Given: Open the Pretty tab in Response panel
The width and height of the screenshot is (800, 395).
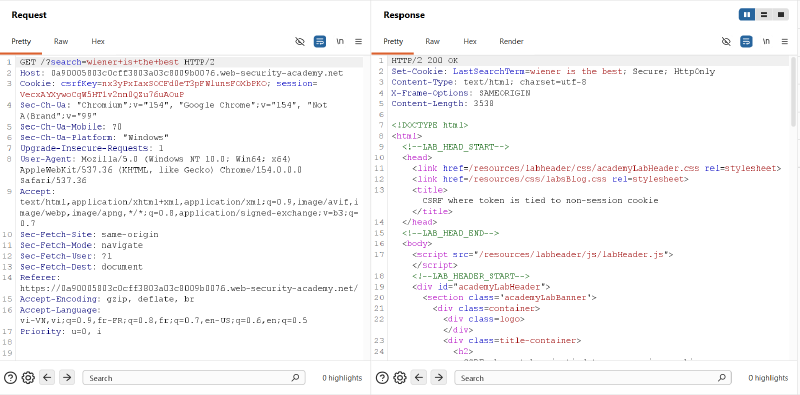Looking at the screenshot, I should (393, 41).
